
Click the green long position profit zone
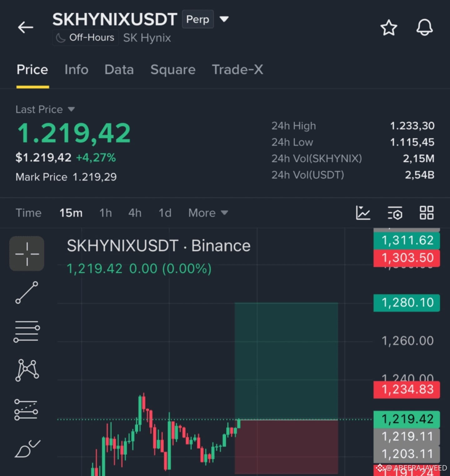[x=286, y=361]
